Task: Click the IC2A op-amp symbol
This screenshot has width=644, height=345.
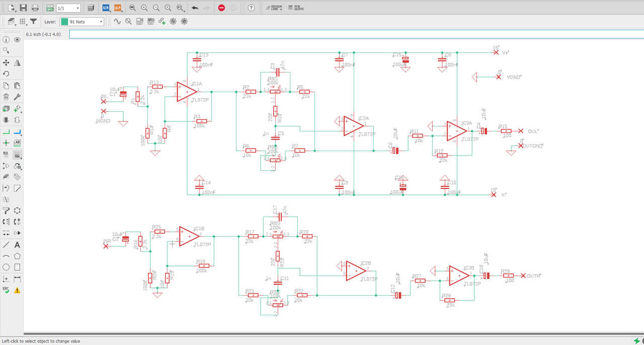Action: click(x=354, y=126)
